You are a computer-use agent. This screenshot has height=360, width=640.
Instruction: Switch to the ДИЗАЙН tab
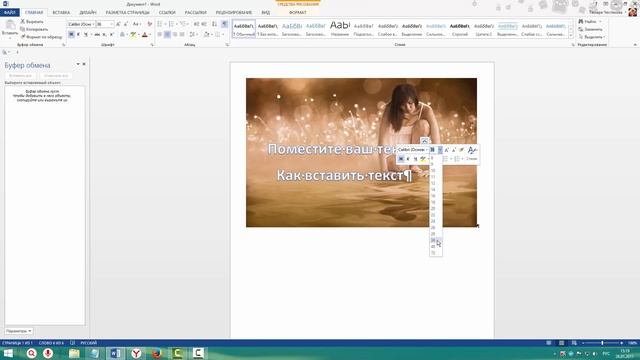click(x=87, y=13)
